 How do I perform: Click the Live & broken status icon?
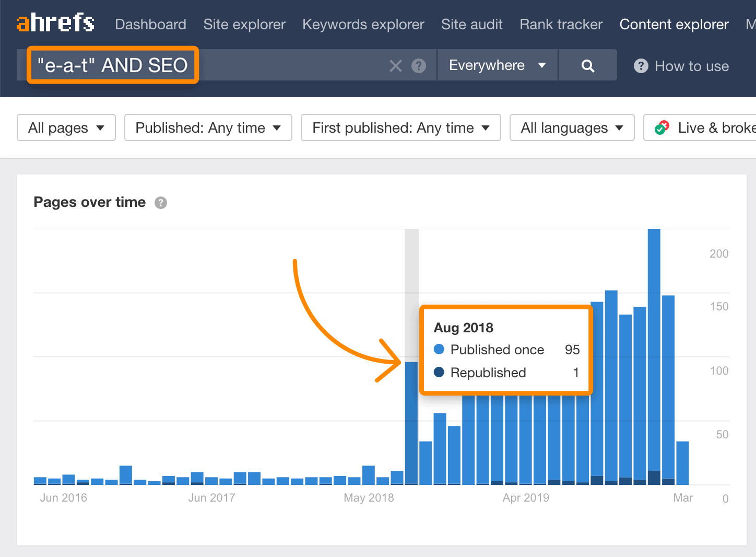(x=662, y=128)
